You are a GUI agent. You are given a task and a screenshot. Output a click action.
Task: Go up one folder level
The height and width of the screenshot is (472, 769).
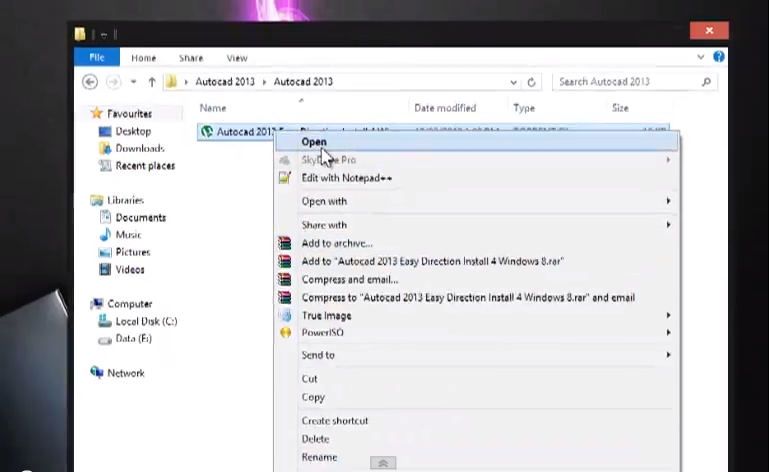point(152,82)
